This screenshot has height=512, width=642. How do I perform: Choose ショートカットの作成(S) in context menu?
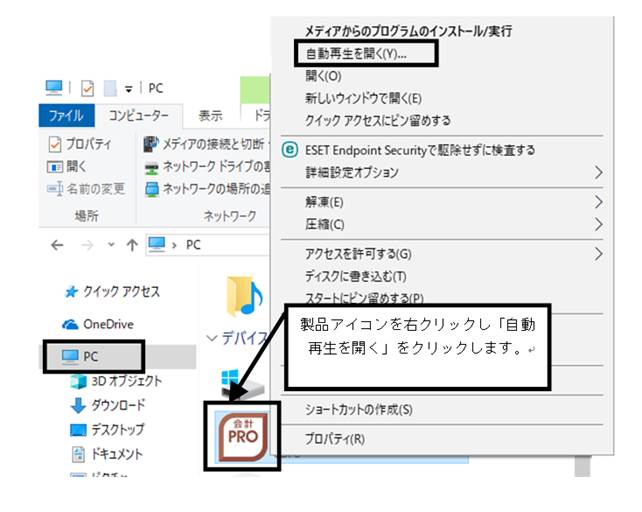pyautogui.click(x=359, y=410)
